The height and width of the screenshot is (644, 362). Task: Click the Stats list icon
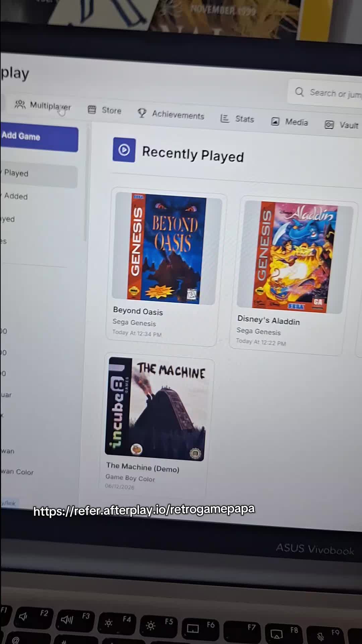225,118
